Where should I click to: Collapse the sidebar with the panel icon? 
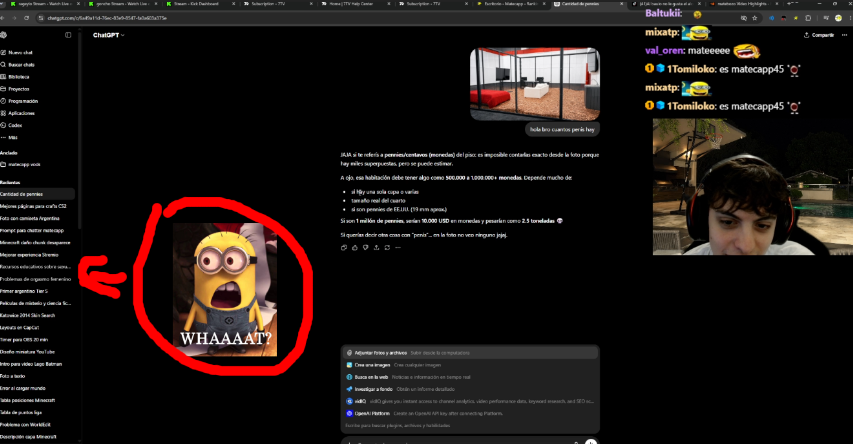point(68,35)
